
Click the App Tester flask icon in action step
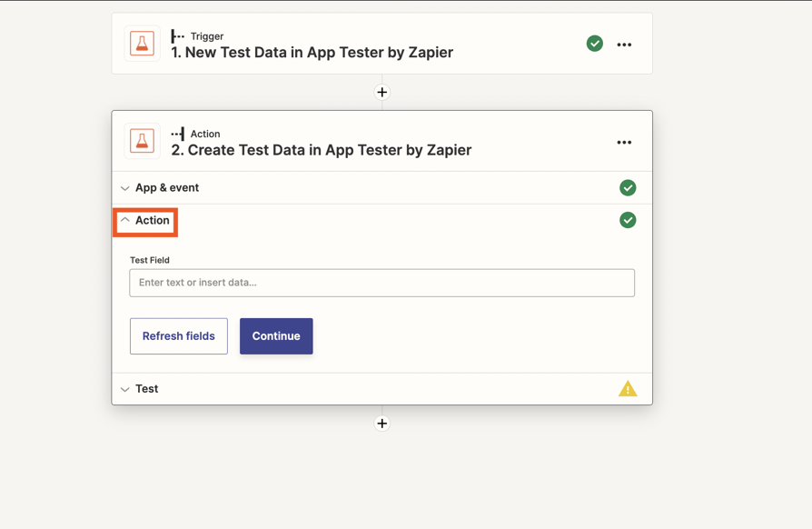pos(142,141)
